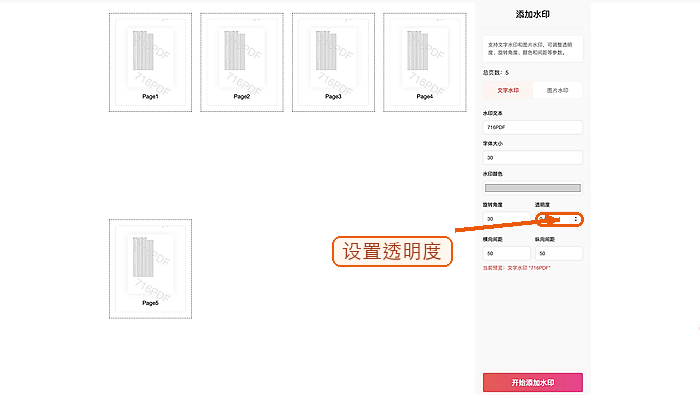Image resolution: width=700 pixels, height=395 pixels.
Task: Select the Page2 thumbnail
Action: pos(242,62)
